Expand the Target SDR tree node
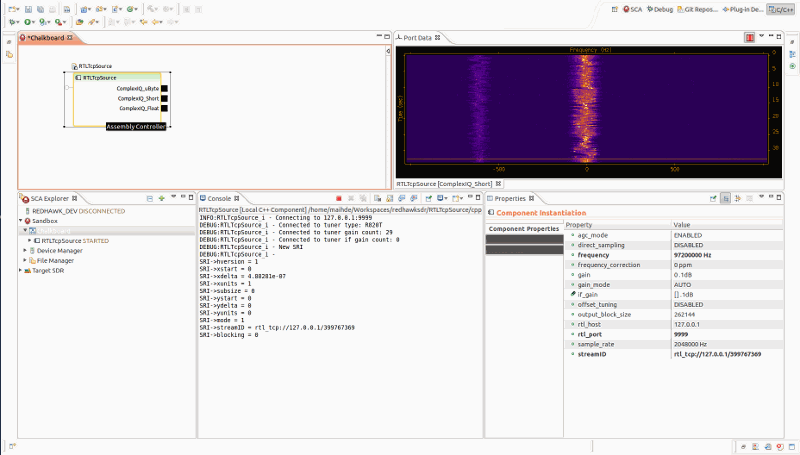Viewport: 800px width, 455px height. point(21,270)
